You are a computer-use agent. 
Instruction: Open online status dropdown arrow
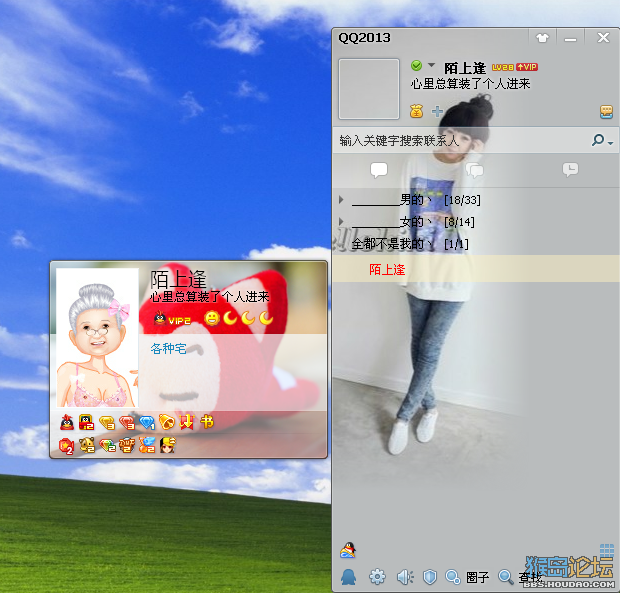(x=431, y=65)
